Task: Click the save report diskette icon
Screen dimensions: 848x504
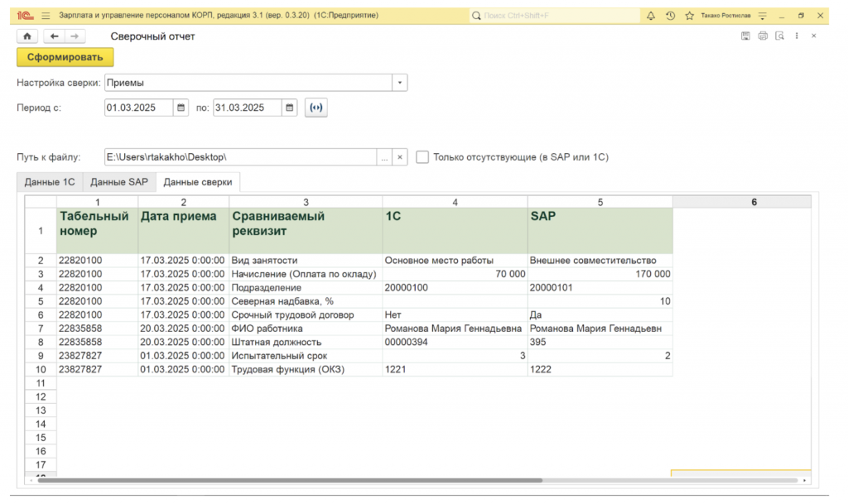Action: point(745,36)
